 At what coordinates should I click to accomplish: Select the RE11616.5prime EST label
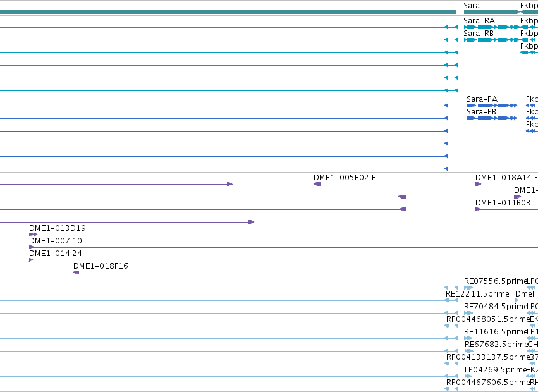click(495, 331)
